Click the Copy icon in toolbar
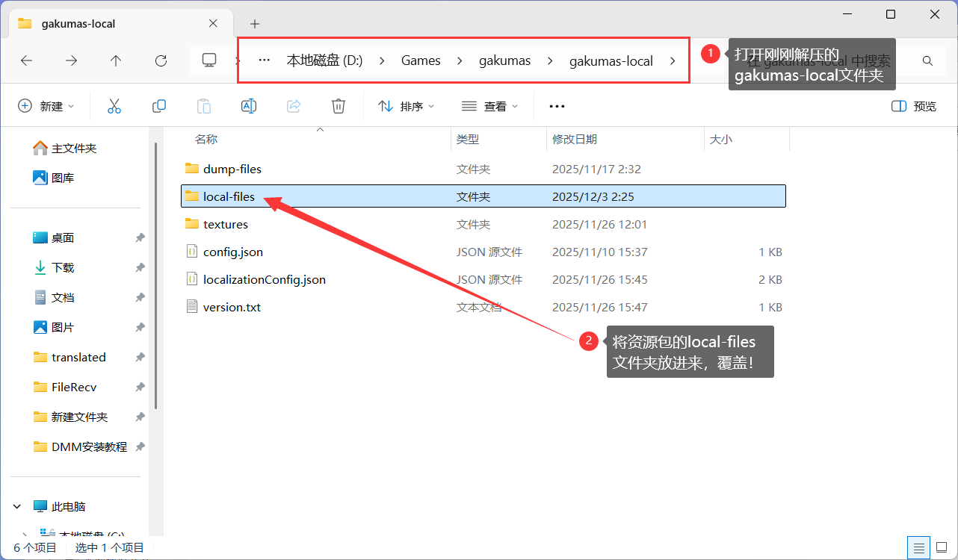The width and height of the screenshot is (958, 560). [159, 107]
